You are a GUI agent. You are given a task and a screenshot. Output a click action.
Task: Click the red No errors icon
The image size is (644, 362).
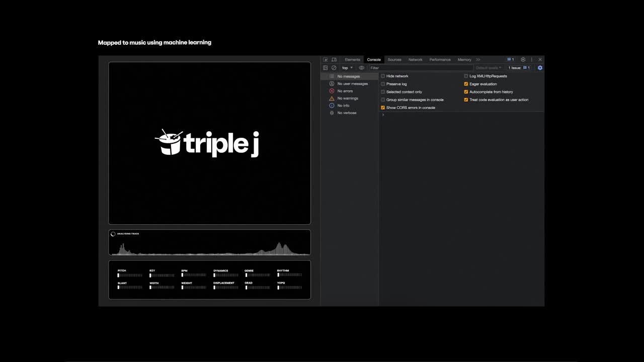point(332,91)
